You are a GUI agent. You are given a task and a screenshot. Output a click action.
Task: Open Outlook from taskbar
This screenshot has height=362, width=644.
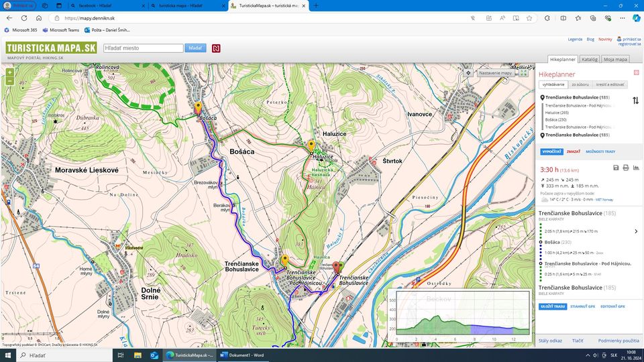pyautogui.click(x=154, y=355)
